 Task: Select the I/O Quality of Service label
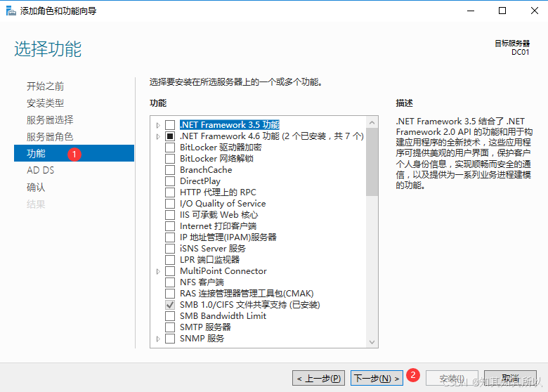pos(223,204)
